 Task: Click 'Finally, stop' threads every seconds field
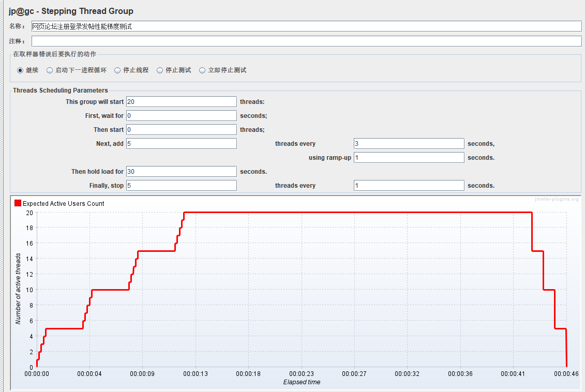409,185
